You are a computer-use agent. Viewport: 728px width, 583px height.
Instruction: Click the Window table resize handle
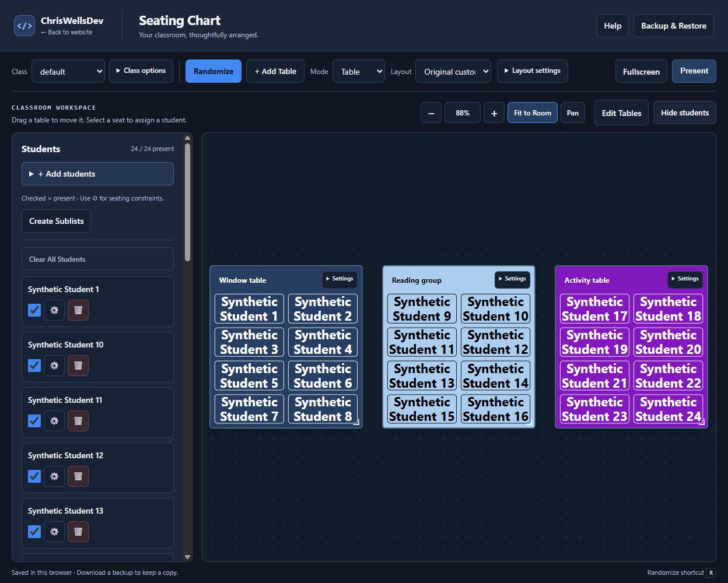pos(356,422)
